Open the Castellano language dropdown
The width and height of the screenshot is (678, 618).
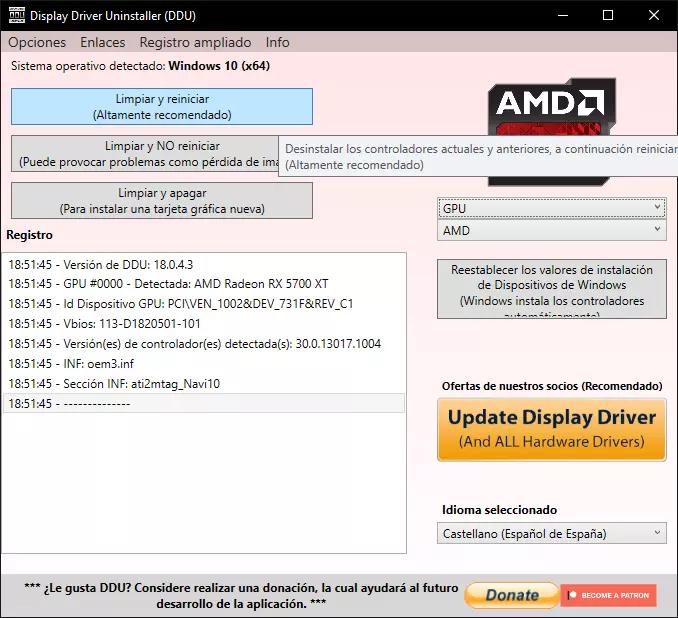pos(552,534)
